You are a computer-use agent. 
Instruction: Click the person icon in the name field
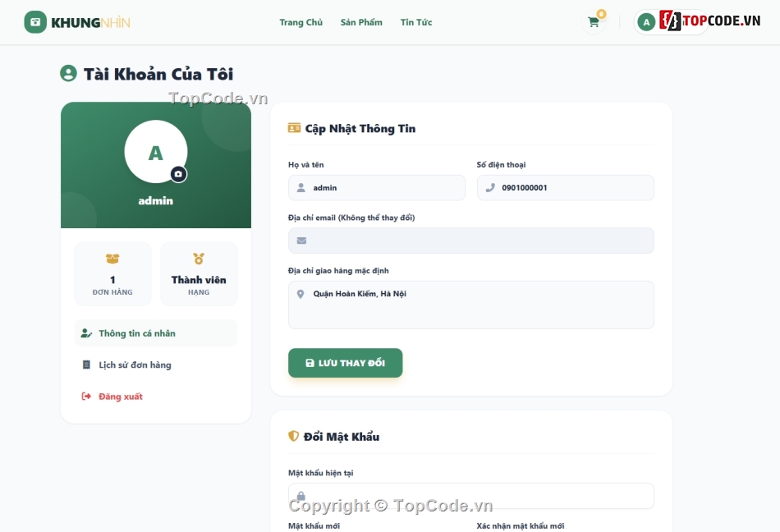point(301,187)
